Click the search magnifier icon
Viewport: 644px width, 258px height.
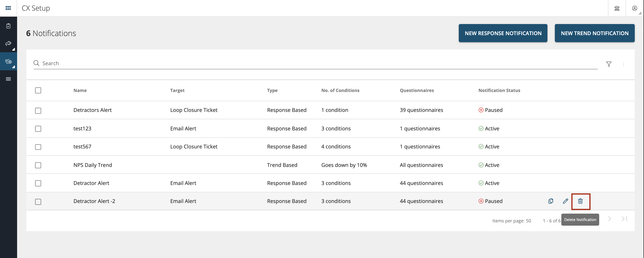click(36, 63)
